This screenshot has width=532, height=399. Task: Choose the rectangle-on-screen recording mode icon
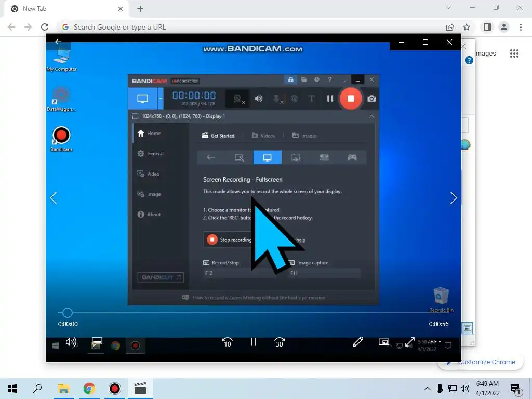[x=239, y=157]
